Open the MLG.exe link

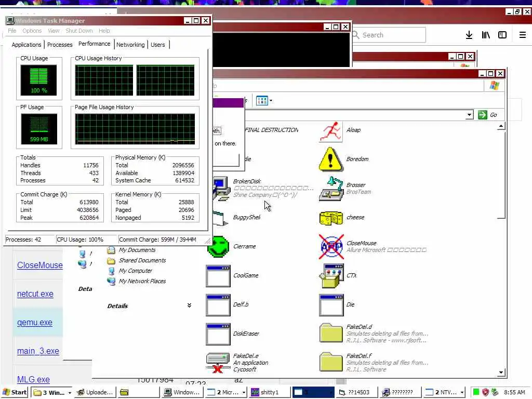33,379
